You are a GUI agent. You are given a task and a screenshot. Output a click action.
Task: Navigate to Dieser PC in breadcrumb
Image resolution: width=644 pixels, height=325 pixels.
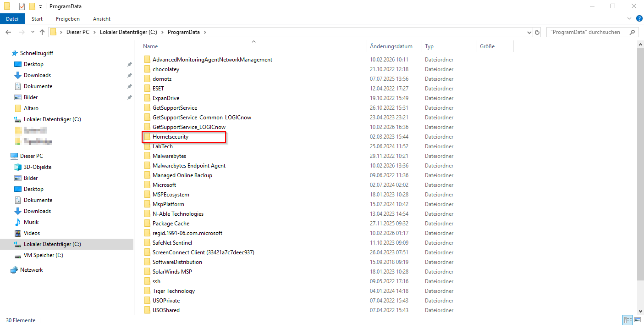(77, 32)
